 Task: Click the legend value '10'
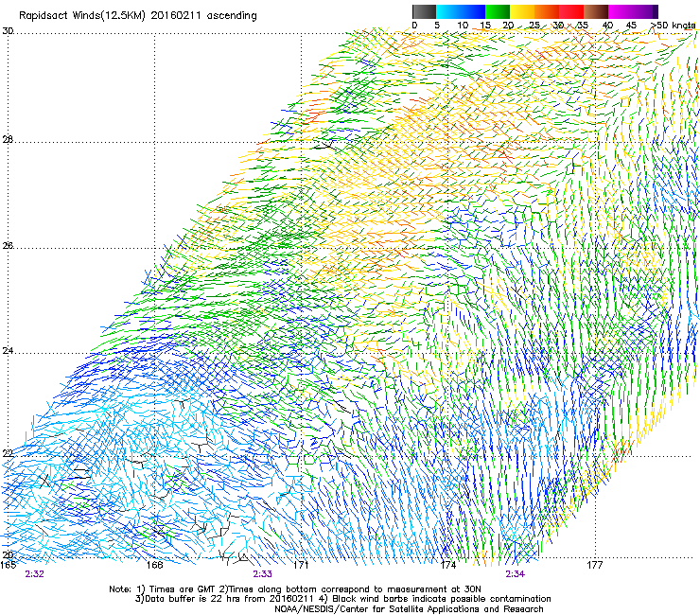click(463, 26)
